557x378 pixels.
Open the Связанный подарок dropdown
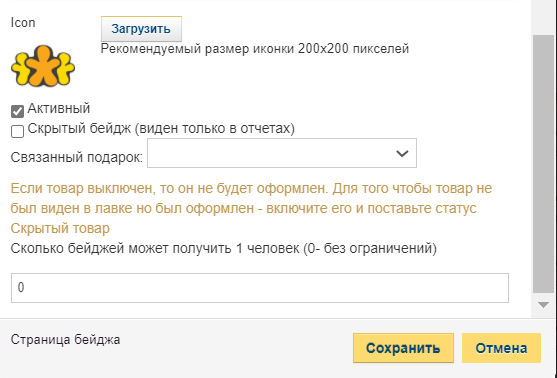[282, 153]
